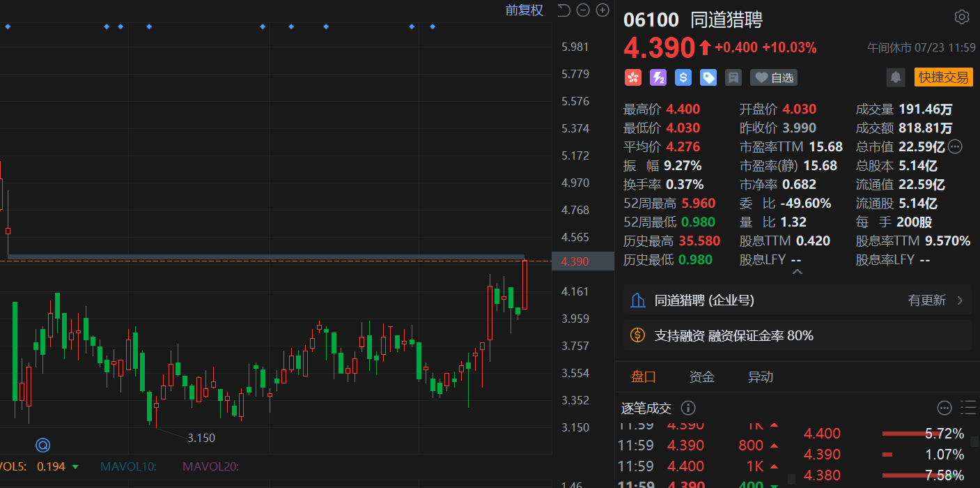Screen dimensions: 980x488
Task: Toggle 自选 watchlist heart button
Action: (x=774, y=77)
